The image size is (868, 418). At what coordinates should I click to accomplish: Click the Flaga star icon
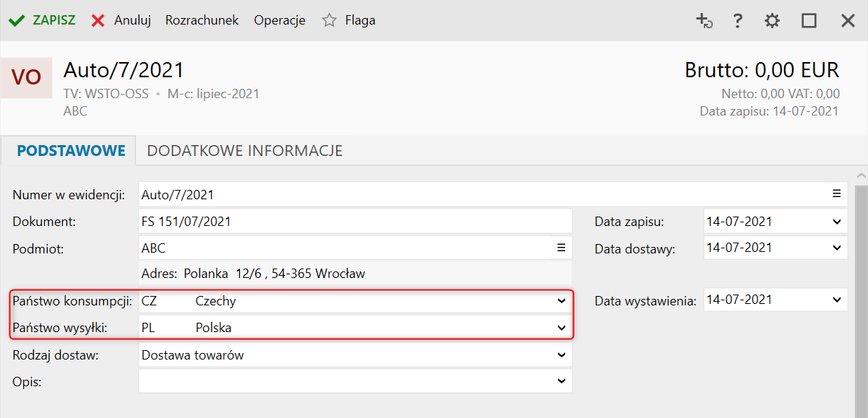330,21
